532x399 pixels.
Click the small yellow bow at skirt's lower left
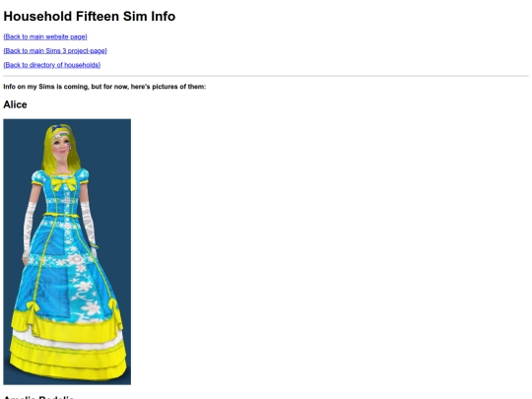33,308
